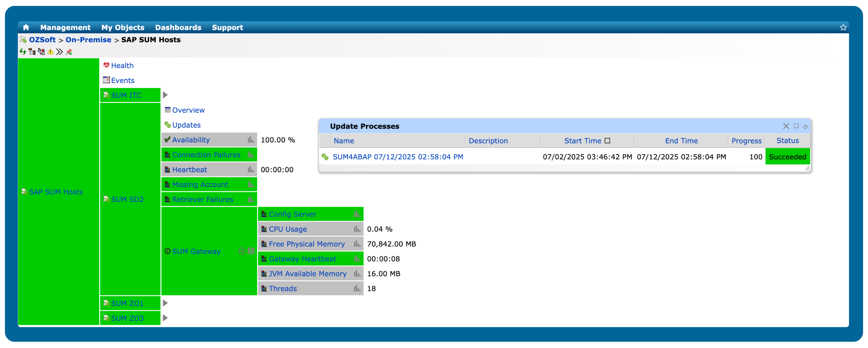Expand the SUM ZO1 node
The image size is (868, 348).
[165, 303]
